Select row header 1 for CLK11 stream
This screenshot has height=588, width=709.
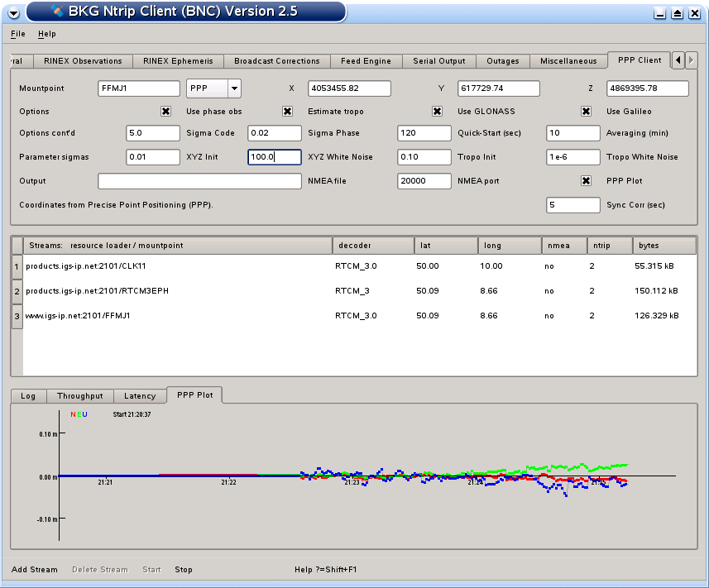click(17, 267)
